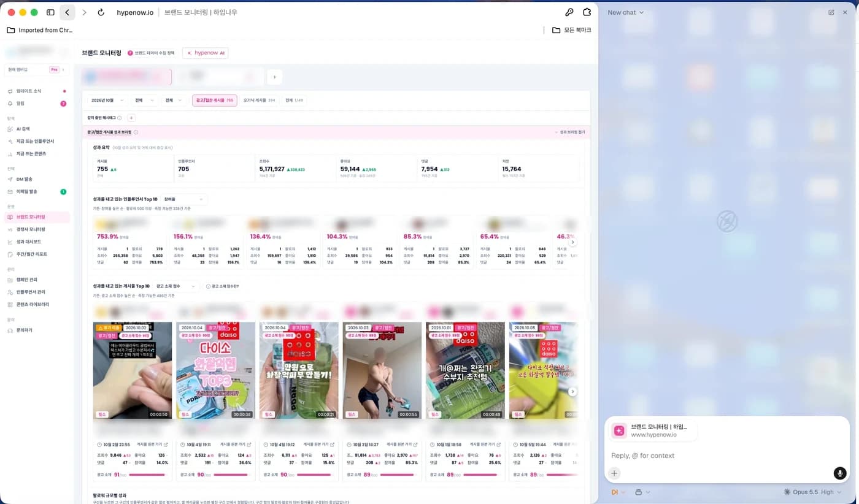Viewport: 859px width, 504px height.
Task: Click the browser forward arrow
Action: click(84, 12)
